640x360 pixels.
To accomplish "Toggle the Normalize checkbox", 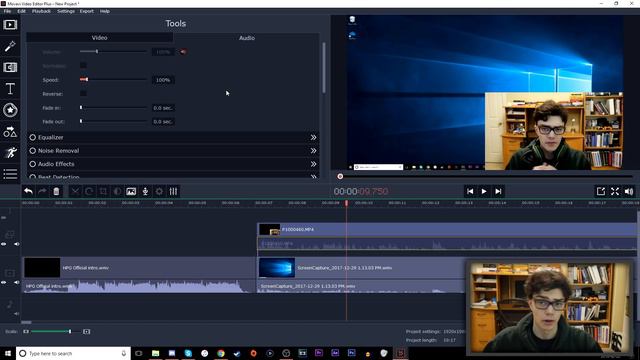I will 83,65.
